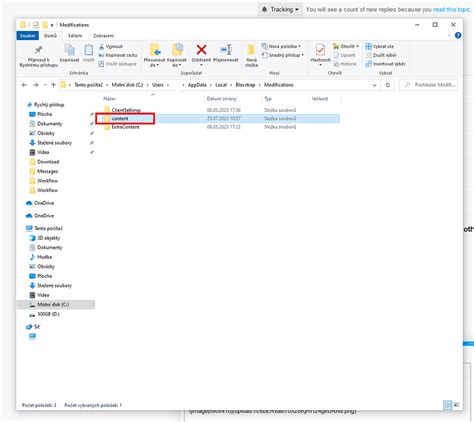Image resolution: width=474 pixels, height=422 pixels.
Task: Click the Vlastnosti properties checkmark icon
Action: point(320,50)
